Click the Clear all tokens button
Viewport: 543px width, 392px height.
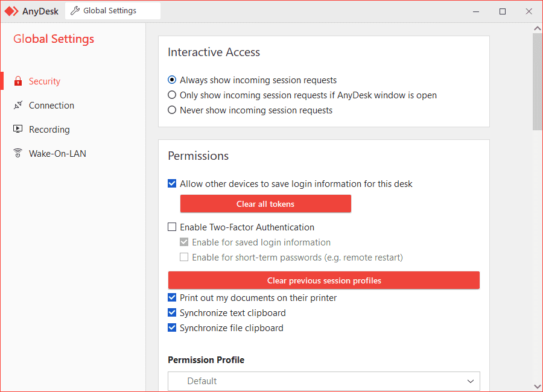[x=265, y=204]
